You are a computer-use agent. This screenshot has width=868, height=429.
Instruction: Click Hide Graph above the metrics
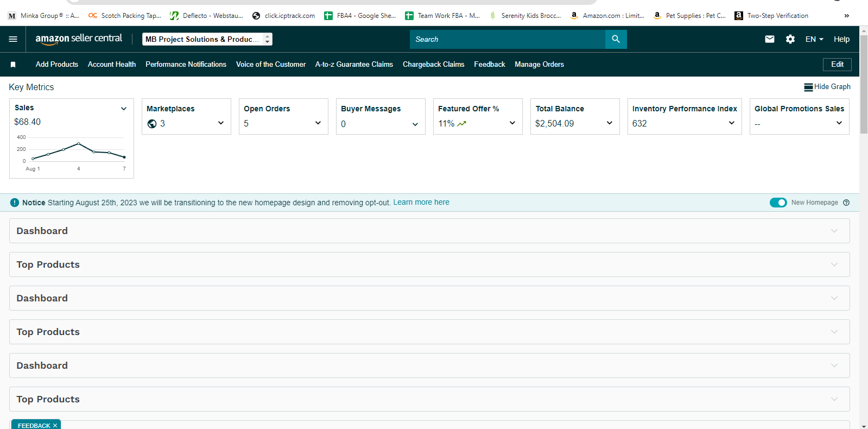(827, 87)
